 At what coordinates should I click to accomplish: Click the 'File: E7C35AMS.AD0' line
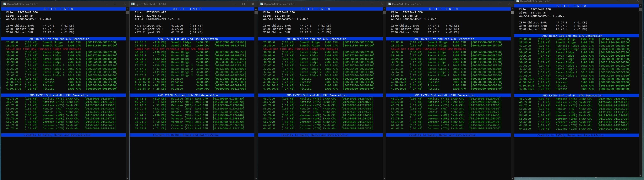click(x=407, y=12)
